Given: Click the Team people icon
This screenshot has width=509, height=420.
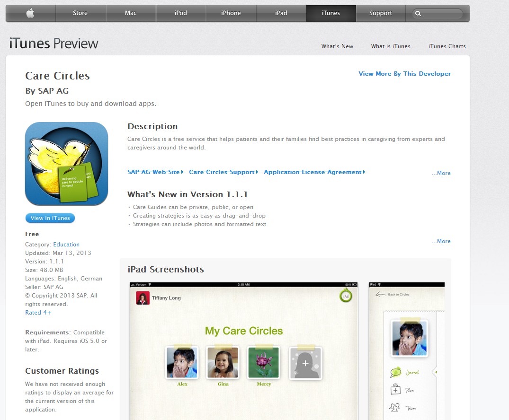Looking at the screenshot, I should pos(394,407).
